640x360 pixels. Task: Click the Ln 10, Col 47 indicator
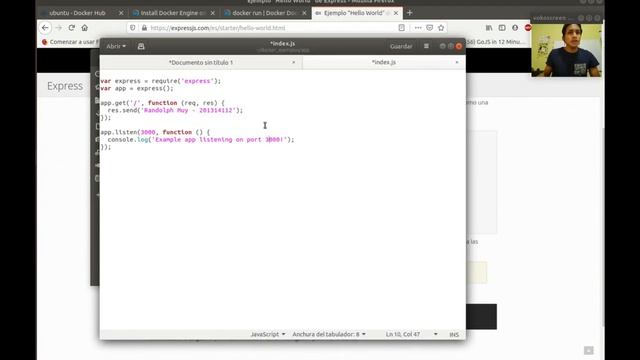[403, 334]
